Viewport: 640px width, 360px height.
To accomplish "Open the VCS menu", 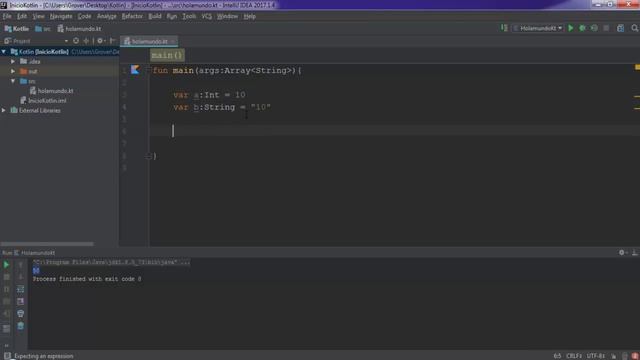I will click(207, 16).
